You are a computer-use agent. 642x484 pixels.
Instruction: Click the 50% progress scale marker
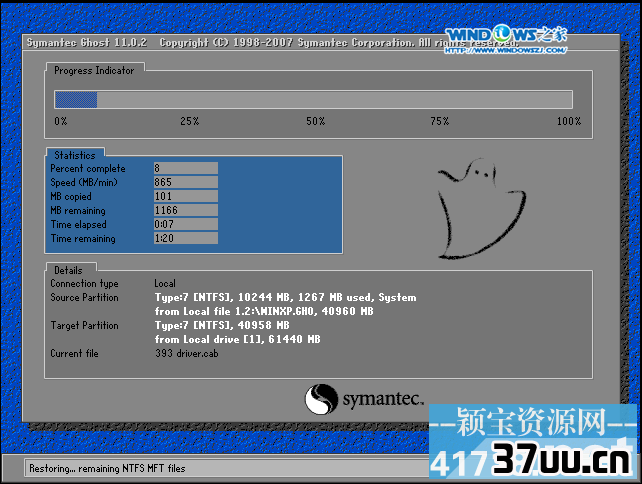coord(316,121)
